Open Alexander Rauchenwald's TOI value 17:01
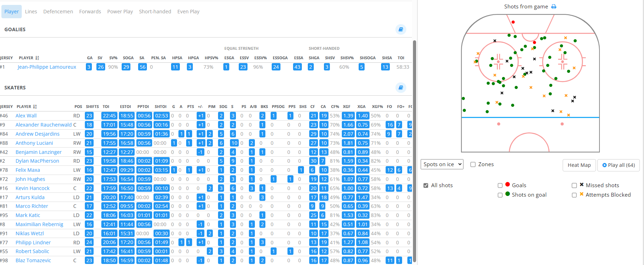This screenshot has width=644, height=265. pos(109,125)
